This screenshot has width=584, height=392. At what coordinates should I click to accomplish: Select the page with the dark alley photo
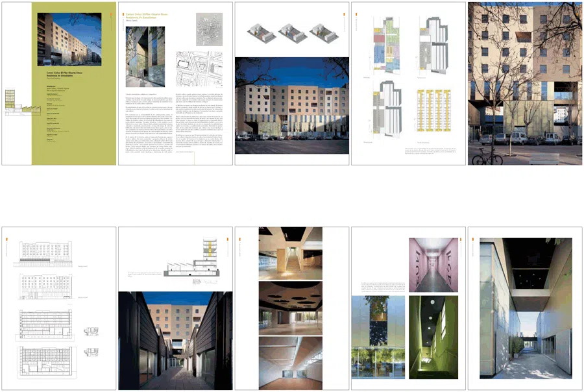coord(175,308)
